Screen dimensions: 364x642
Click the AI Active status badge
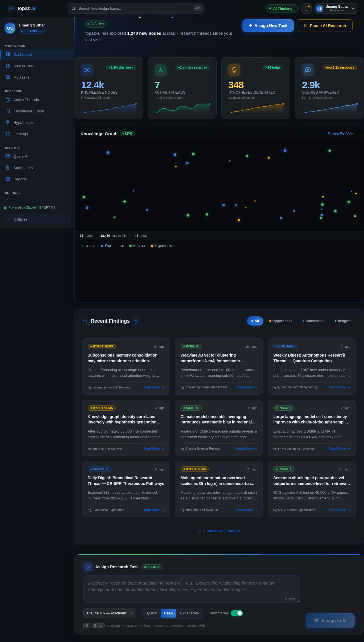(96, 24)
